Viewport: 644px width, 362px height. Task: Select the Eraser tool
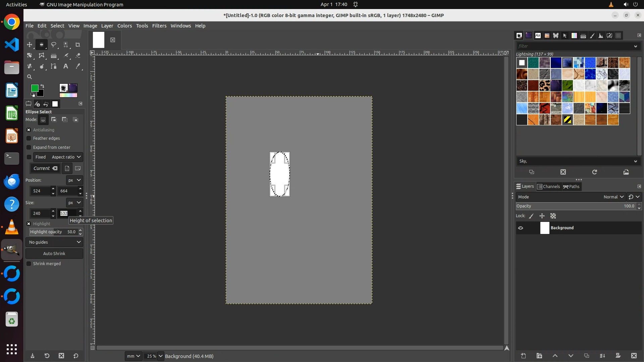78,56
